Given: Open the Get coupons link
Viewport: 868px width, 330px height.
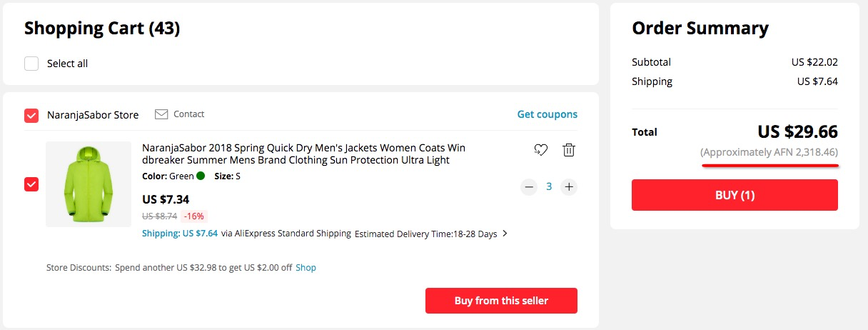Looking at the screenshot, I should click(x=547, y=114).
